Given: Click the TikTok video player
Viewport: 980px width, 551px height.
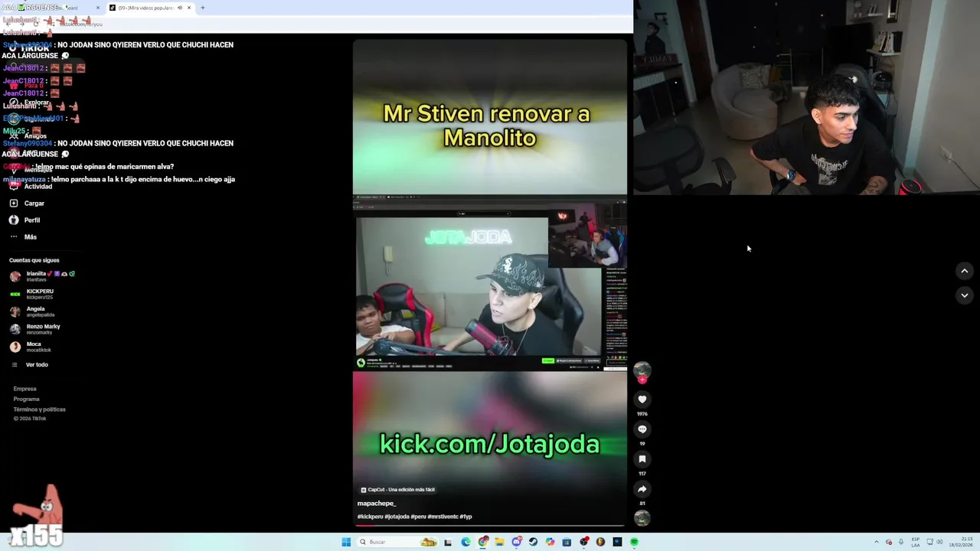Looking at the screenshot, I should point(490,283).
